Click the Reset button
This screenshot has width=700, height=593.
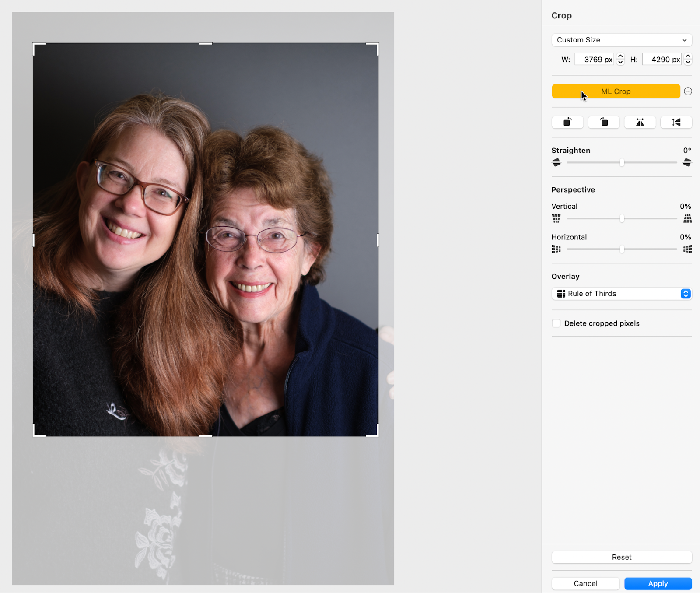pos(622,557)
